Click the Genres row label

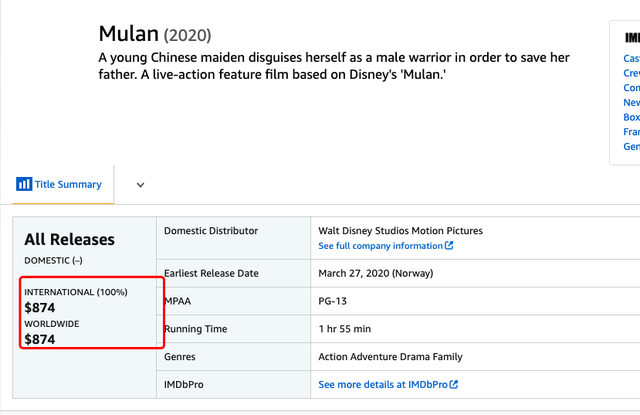180,357
